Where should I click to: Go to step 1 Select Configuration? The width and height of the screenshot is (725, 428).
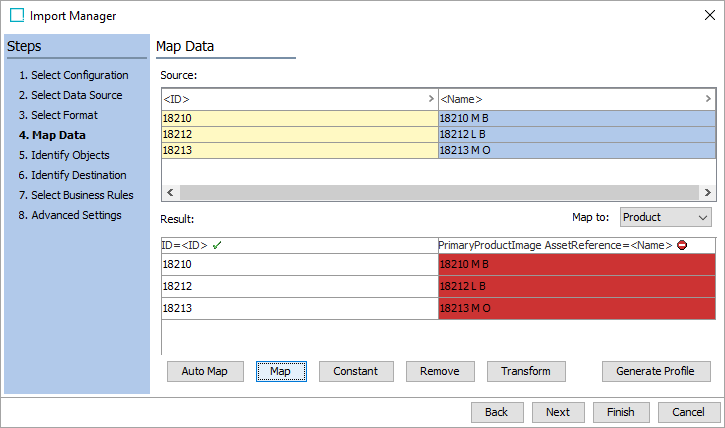coord(74,75)
